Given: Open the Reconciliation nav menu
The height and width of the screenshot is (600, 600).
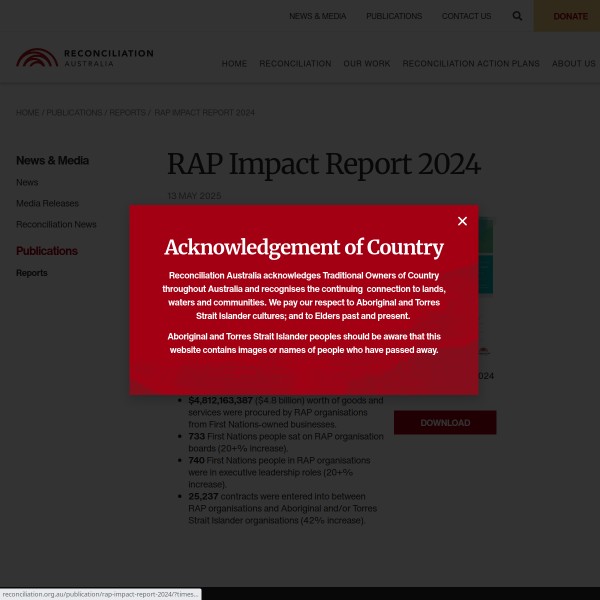Looking at the screenshot, I should (295, 63).
